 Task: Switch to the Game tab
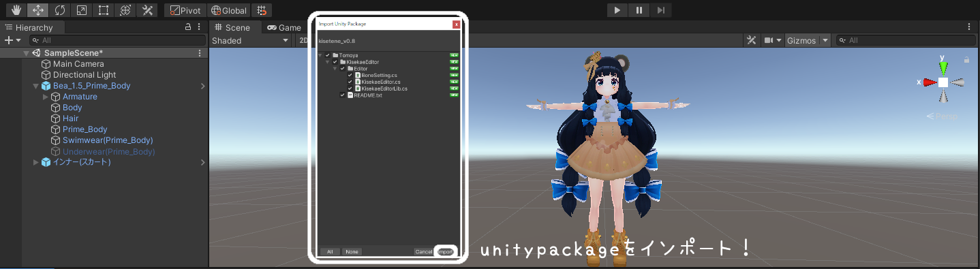(284, 28)
